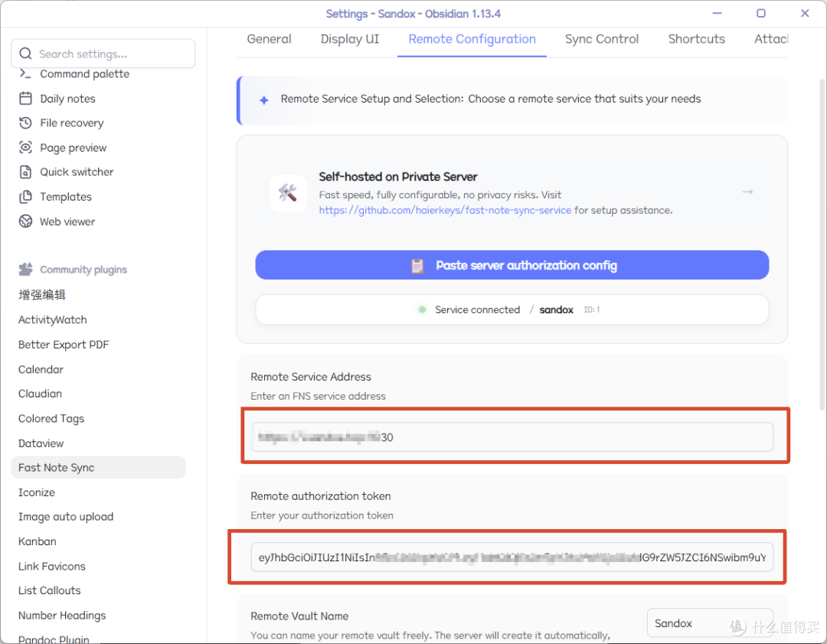Open Daily notes settings
The image size is (827, 644).
click(67, 99)
